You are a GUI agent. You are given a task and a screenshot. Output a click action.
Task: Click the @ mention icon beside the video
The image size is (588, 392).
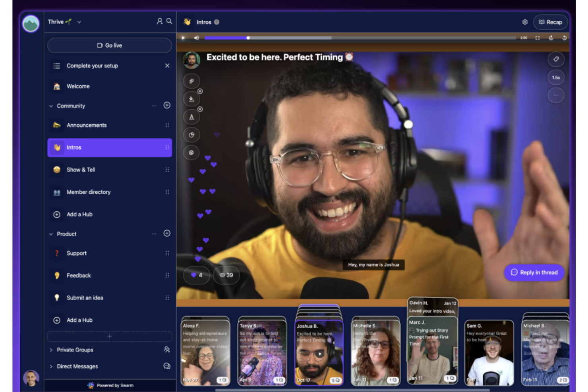point(191,153)
